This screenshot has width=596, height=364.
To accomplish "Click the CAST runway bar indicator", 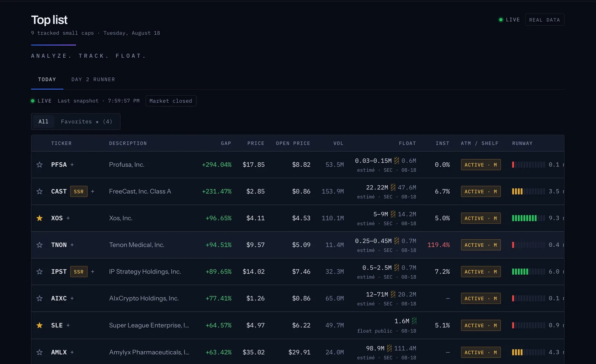I will [x=528, y=191].
